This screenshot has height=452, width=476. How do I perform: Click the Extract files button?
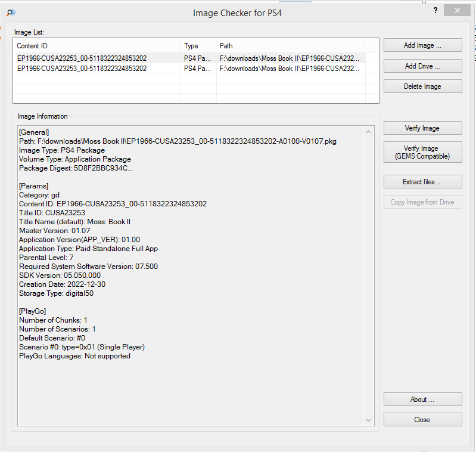[422, 182]
